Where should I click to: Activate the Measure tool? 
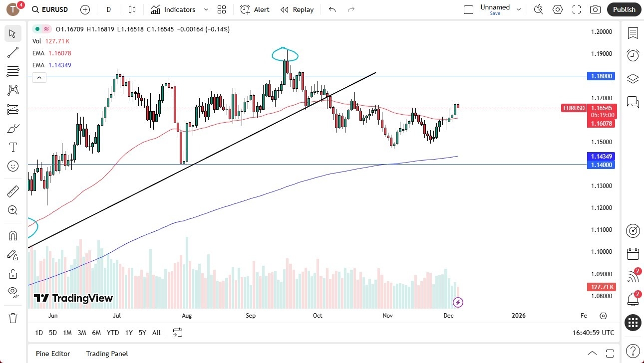[12, 190]
